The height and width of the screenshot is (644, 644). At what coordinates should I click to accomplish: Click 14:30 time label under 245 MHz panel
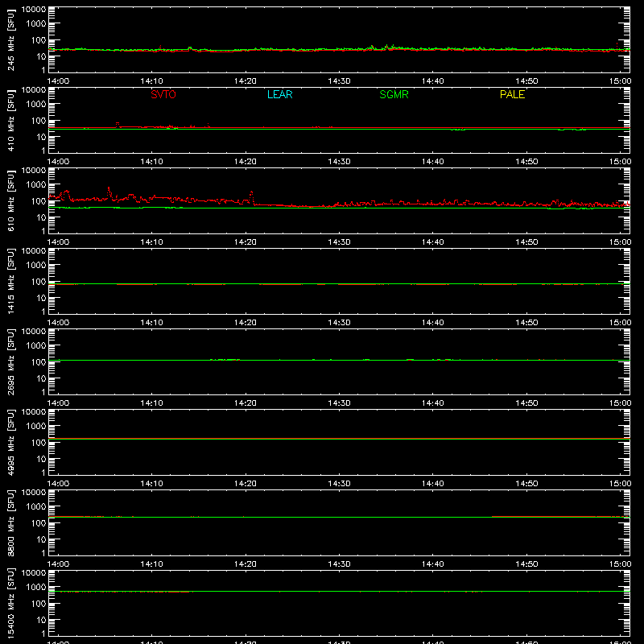(x=339, y=81)
